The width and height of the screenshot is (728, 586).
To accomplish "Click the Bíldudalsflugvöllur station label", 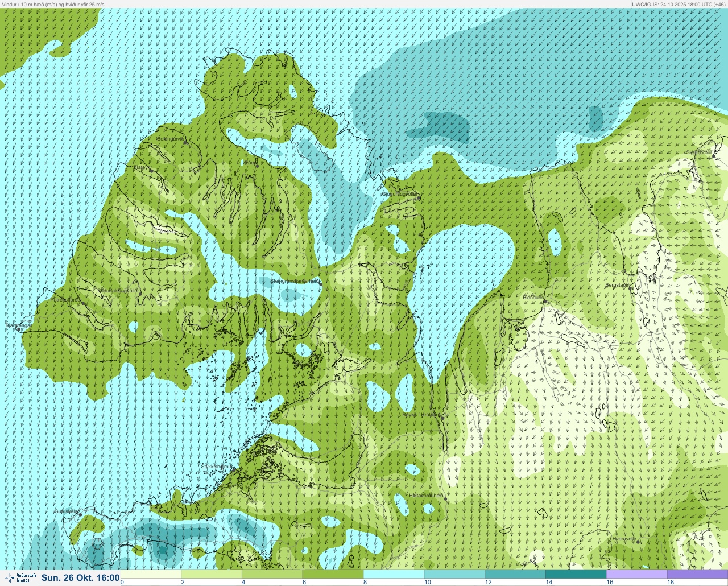I will 118,290.
